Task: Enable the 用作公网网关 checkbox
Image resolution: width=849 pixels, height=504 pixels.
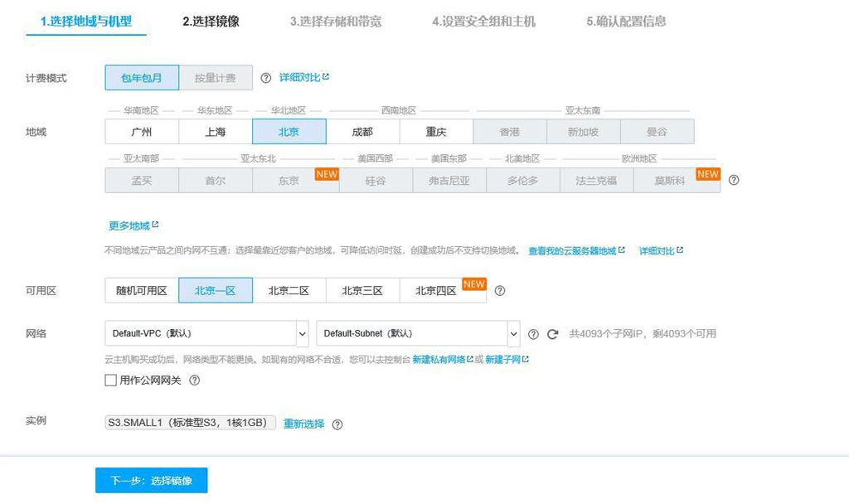Action: [110, 380]
